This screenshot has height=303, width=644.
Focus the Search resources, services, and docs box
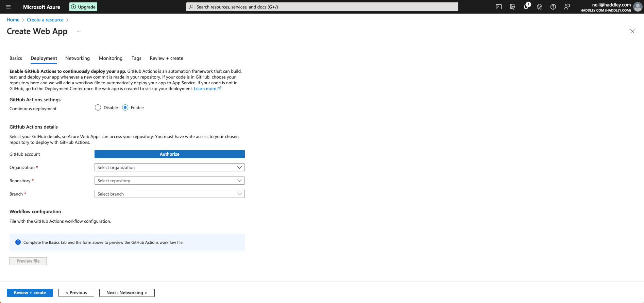click(x=322, y=7)
